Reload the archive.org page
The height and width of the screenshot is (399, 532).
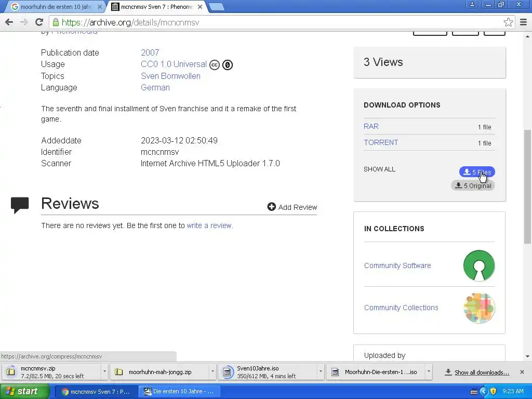[x=39, y=22]
